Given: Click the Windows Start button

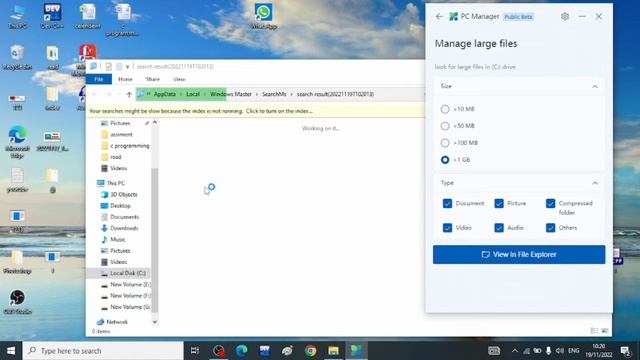Looking at the screenshot, I should 11,351.
